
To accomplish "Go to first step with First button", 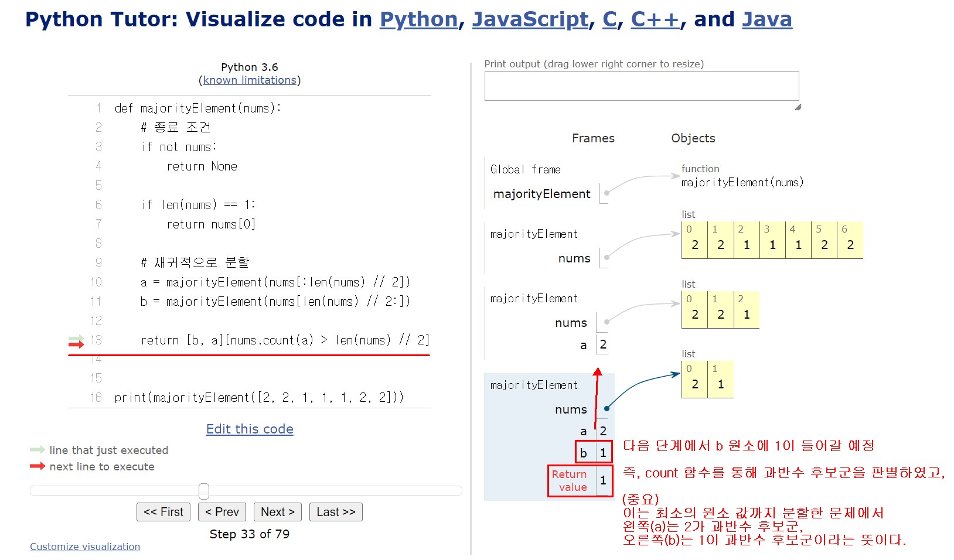I will (x=163, y=512).
